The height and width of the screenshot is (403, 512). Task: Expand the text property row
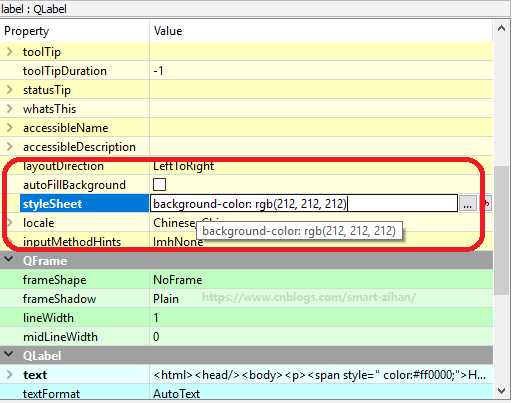[10, 375]
